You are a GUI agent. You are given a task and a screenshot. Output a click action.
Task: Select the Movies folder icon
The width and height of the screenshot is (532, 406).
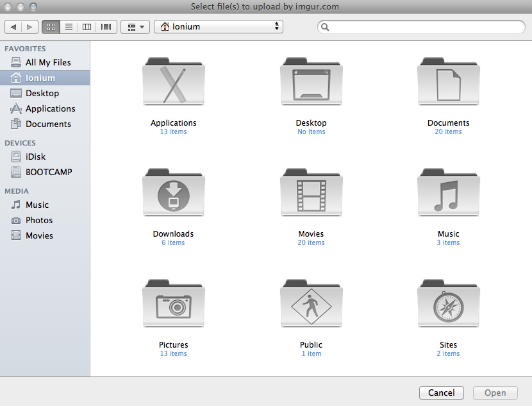point(312,192)
